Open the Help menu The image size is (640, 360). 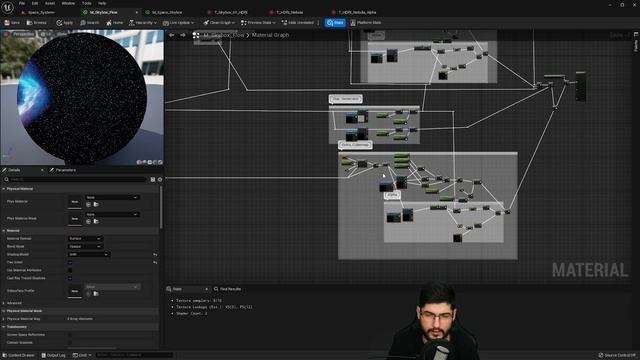[102, 3]
